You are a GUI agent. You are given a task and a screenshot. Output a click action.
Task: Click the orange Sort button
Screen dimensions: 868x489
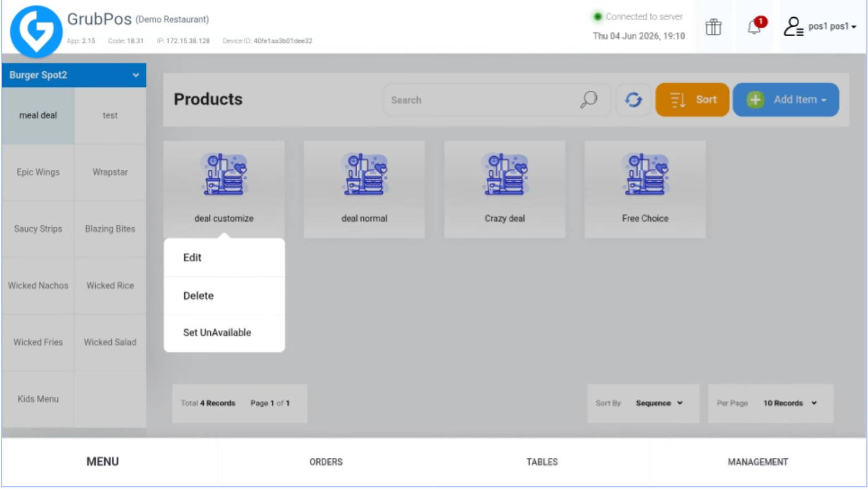click(692, 100)
